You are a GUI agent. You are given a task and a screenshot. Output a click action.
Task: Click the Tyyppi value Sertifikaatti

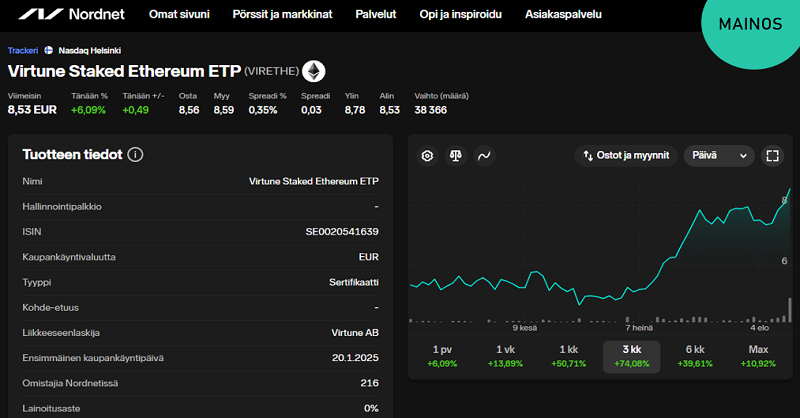tap(354, 282)
